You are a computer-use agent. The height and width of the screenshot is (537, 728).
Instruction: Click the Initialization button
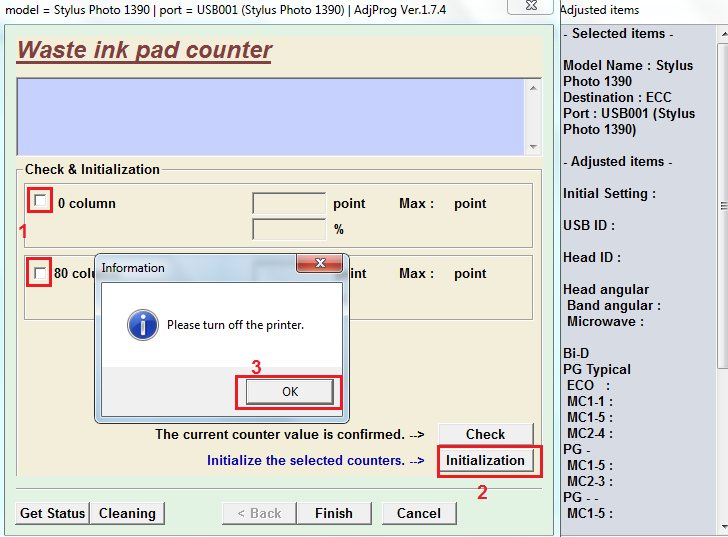coord(485,460)
